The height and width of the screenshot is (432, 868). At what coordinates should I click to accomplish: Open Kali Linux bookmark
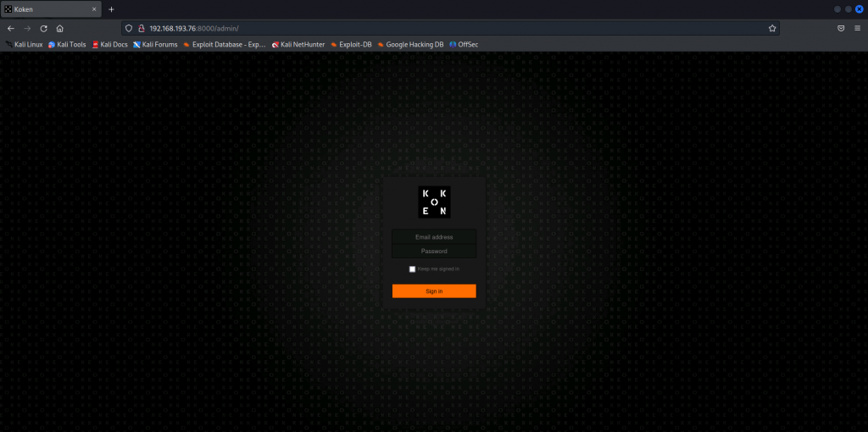(25, 45)
